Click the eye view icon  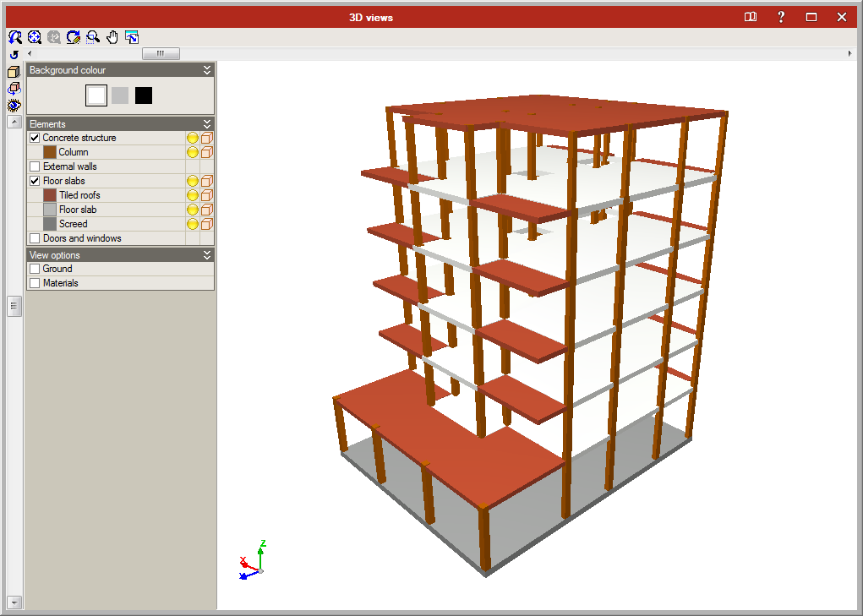14,105
